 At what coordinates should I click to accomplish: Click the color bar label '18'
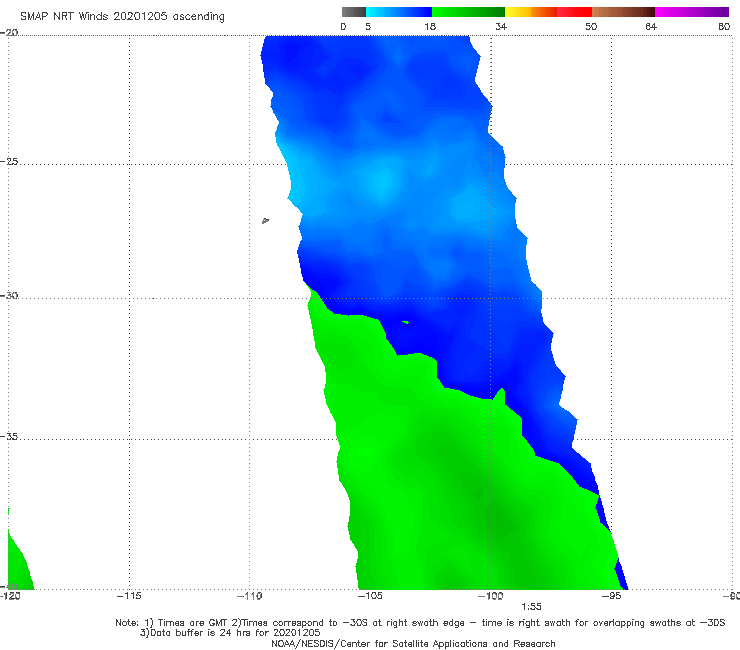click(430, 26)
